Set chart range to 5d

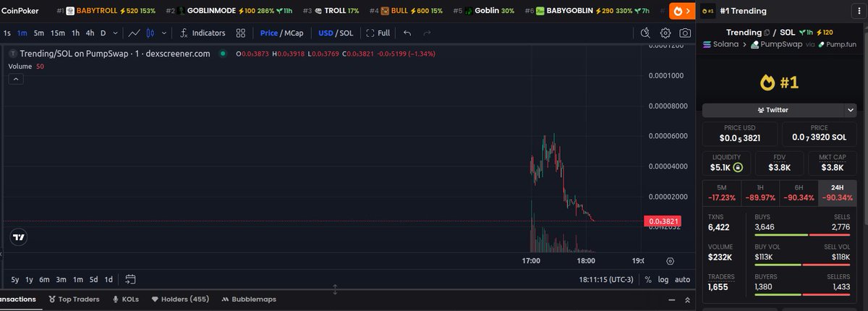93,279
